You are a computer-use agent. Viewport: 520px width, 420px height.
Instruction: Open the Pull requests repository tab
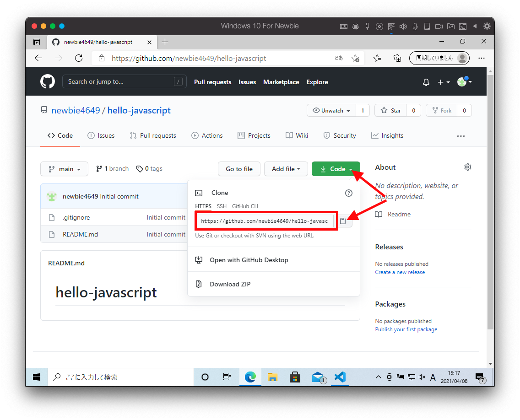(153, 135)
